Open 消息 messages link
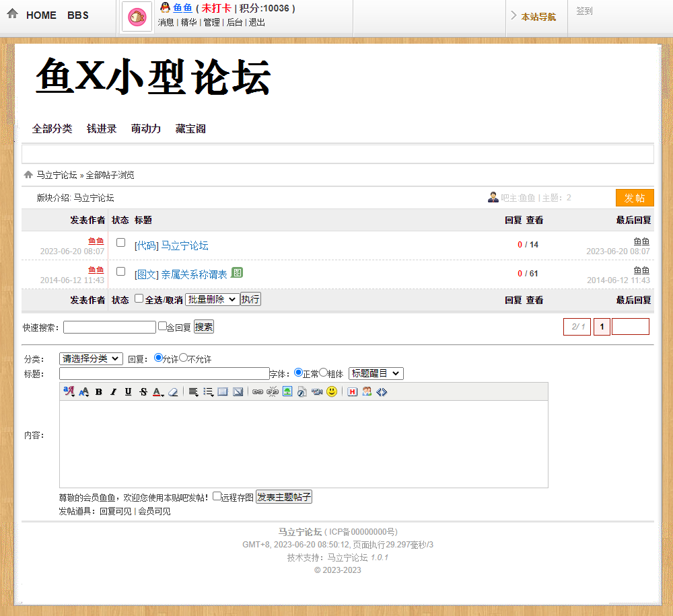 coord(166,22)
